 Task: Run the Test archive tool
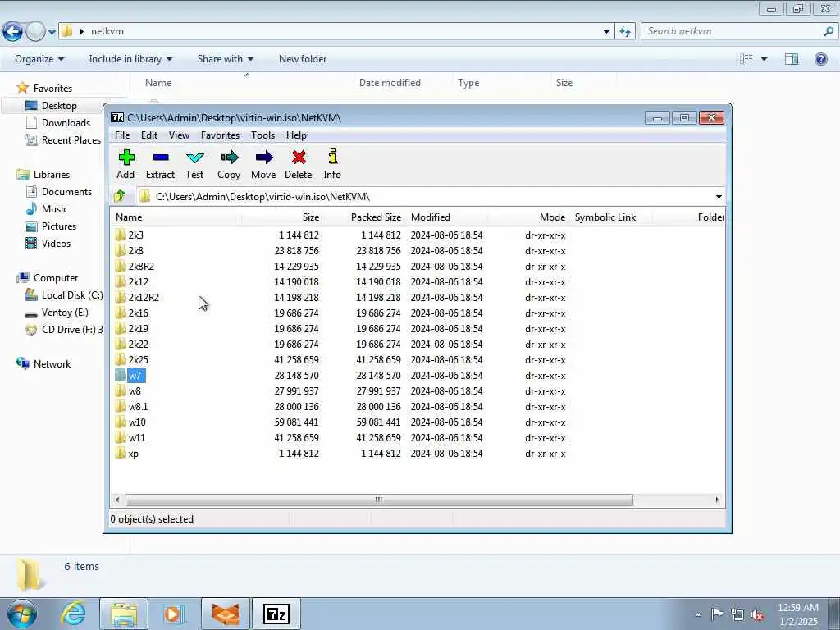[x=194, y=157]
